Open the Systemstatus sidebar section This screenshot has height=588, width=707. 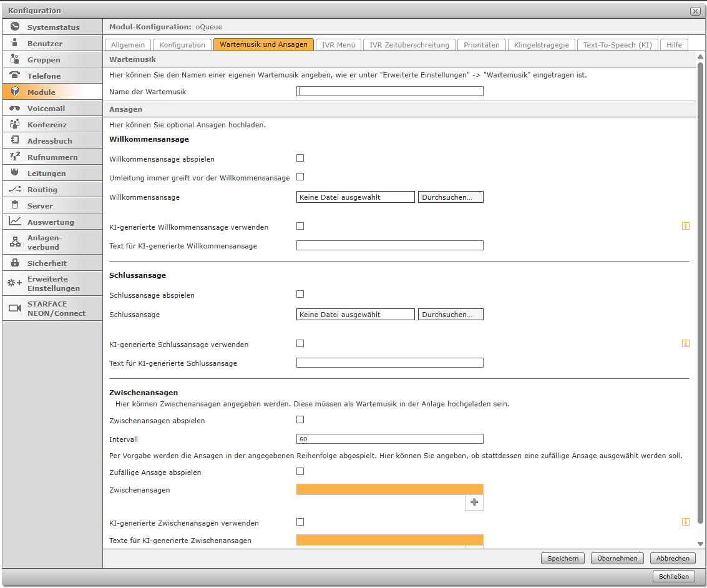point(52,27)
